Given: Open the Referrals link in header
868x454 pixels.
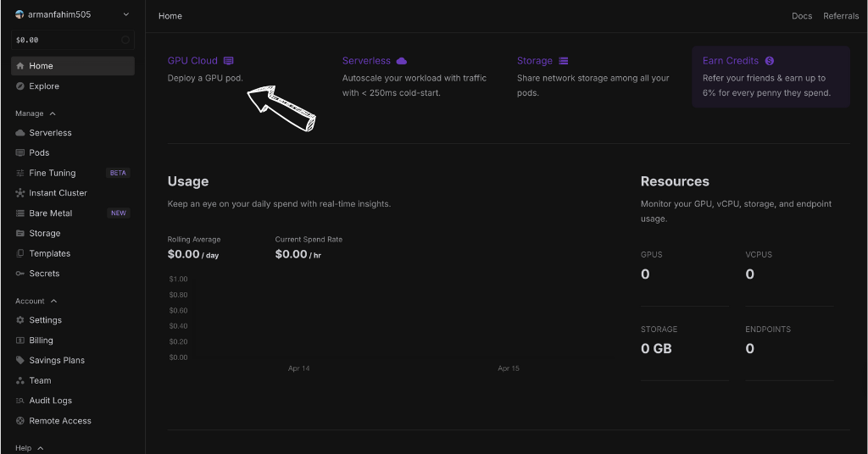Looking at the screenshot, I should coord(840,16).
